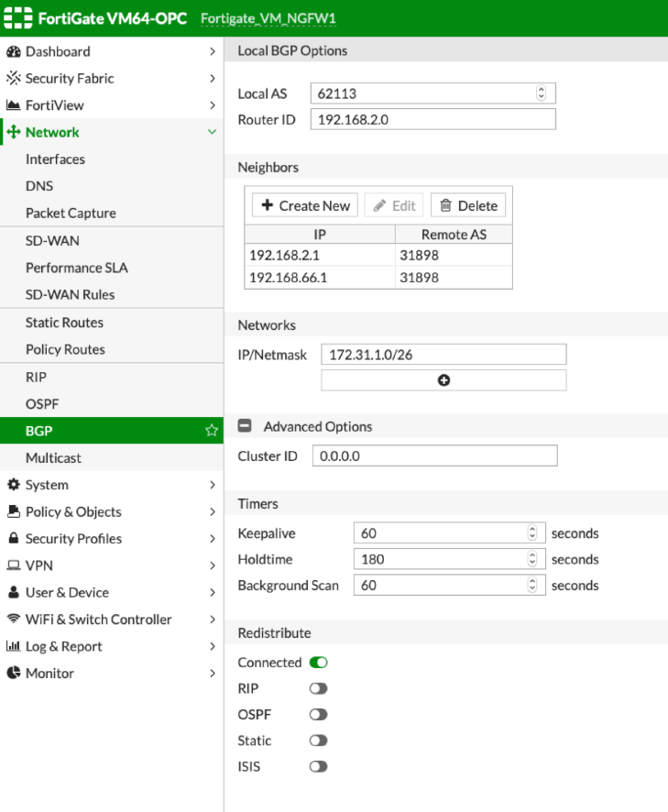Click the System gear icon in sidebar

[14, 485]
